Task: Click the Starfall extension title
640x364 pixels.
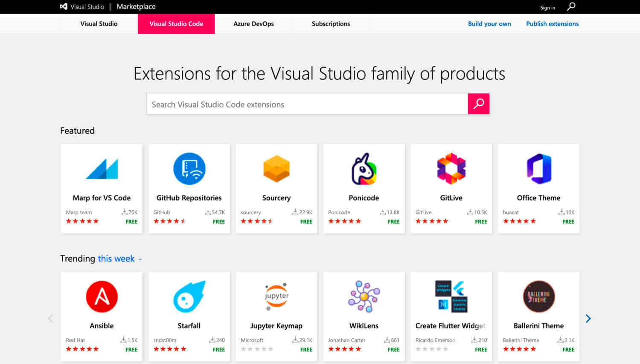Action: pos(189,326)
